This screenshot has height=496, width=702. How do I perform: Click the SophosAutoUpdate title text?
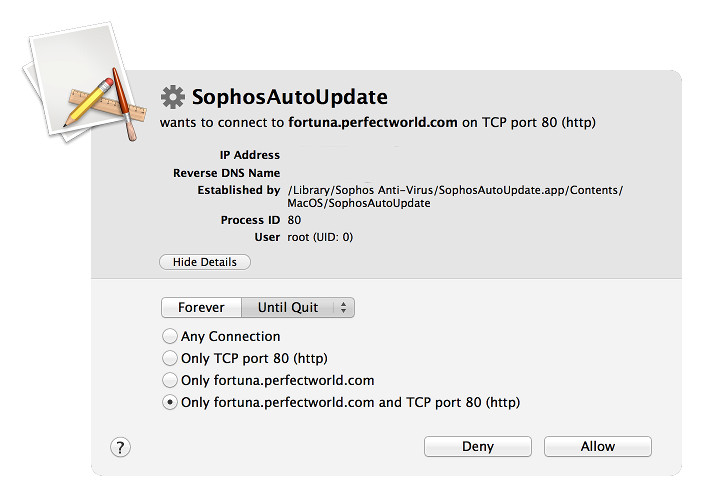tap(290, 97)
